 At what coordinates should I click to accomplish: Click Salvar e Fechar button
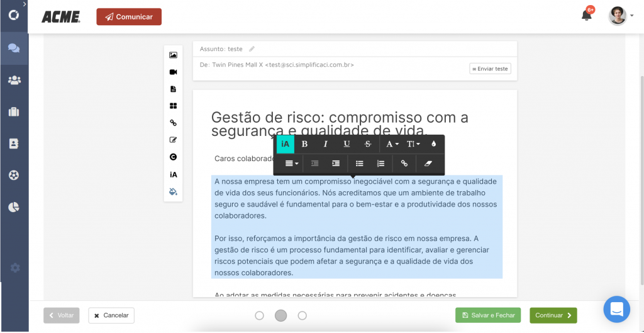click(488, 315)
